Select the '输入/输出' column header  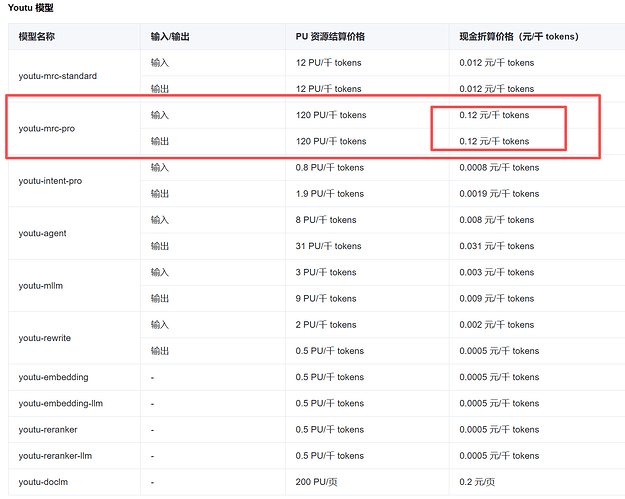point(170,37)
